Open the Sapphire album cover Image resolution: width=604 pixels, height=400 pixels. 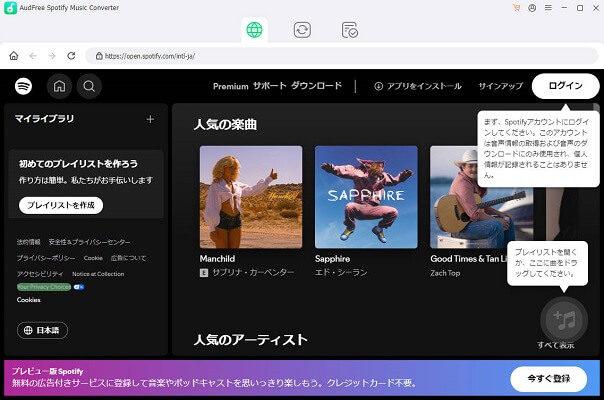[x=366, y=197]
